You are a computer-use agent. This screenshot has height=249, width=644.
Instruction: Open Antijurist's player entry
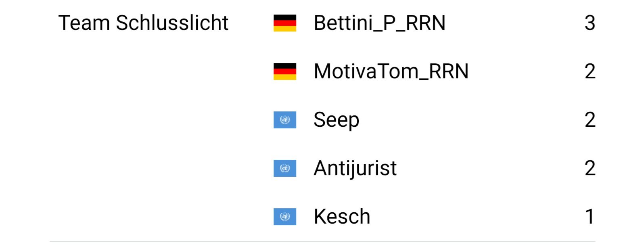[355, 168]
